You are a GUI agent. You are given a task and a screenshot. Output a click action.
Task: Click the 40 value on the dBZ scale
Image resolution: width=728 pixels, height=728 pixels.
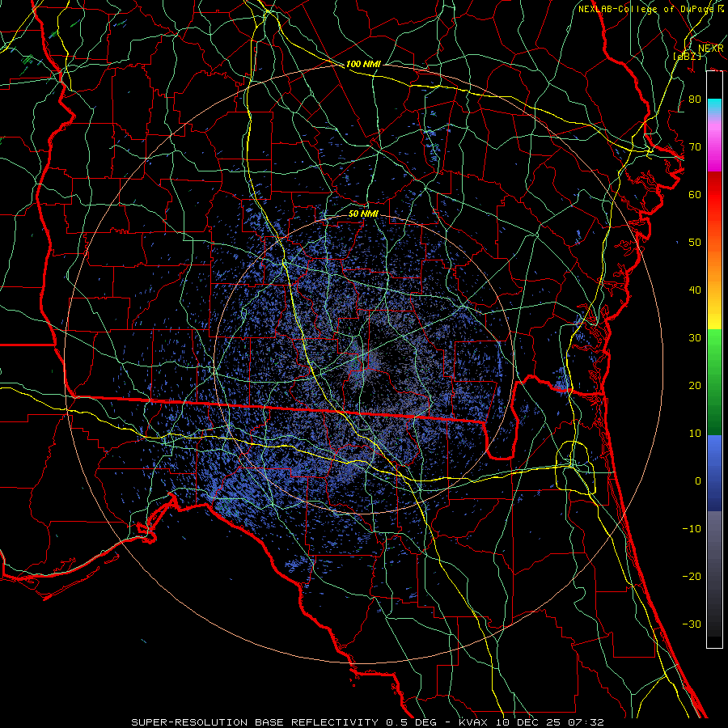[x=695, y=290]
